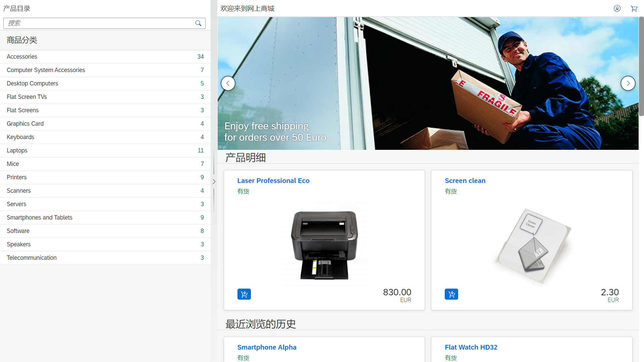Open Laser Professional Eco product link

pyautogui.click(x=273, y=181)
